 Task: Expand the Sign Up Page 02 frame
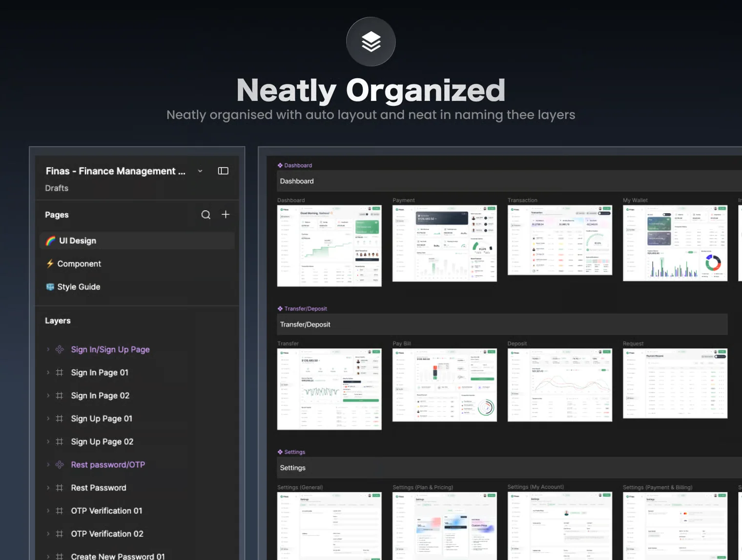(48, 441)
